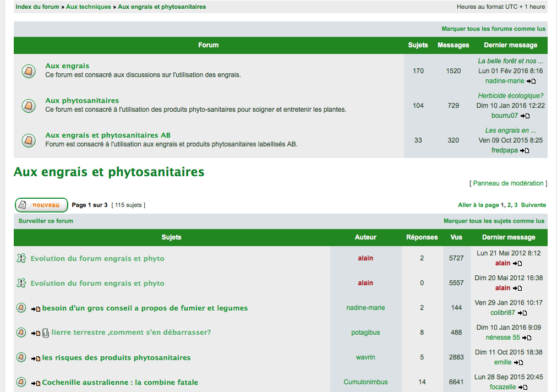Open 'Panneau de modération' link
Image resolution: width=557 pixels, height=392 pixels.
click(508, 183)
